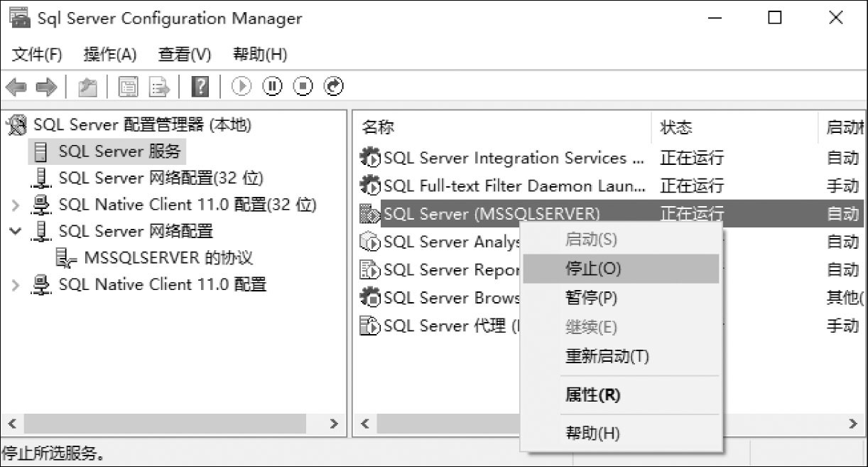Select the SQL Server 网络配置(32 位) tree node
Viewport: 868px width, 467px height.
(x=161, y=178)
